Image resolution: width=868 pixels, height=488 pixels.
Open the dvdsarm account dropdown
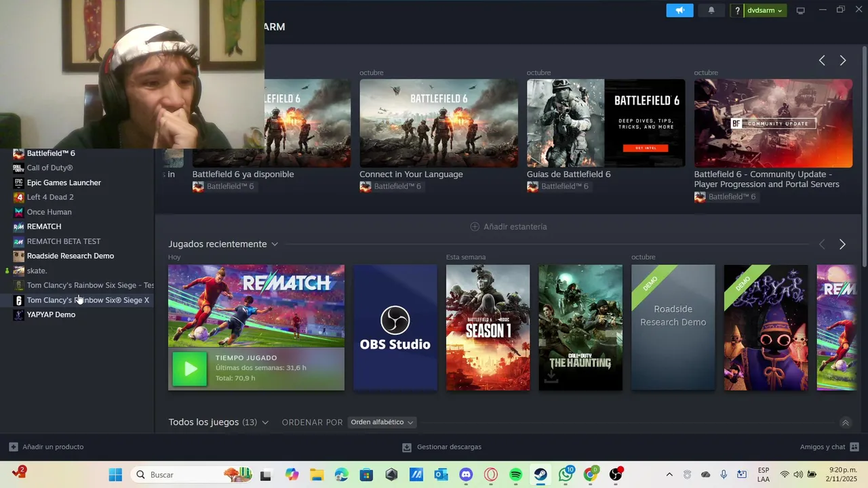pos(764,10)
